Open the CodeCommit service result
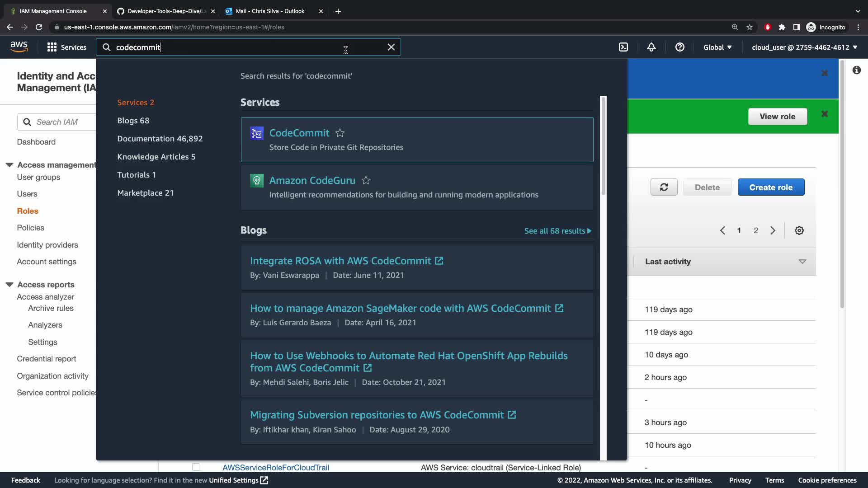Viewport: 868px width, 488px height. (x=299, y=133)
